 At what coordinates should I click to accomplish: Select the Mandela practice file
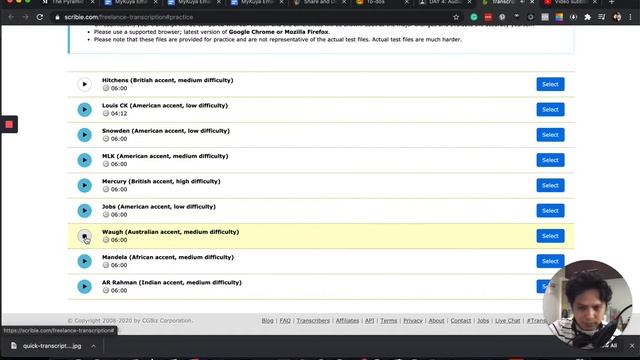pyautogui.click(x=550, y=261)
